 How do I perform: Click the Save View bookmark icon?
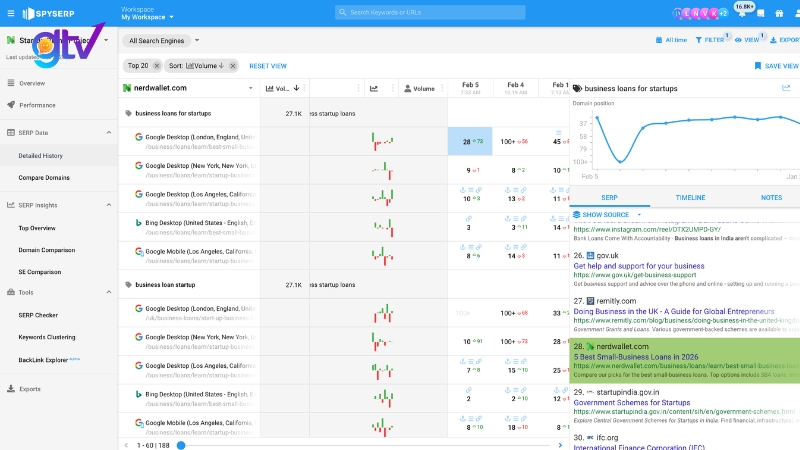[758, 66]
